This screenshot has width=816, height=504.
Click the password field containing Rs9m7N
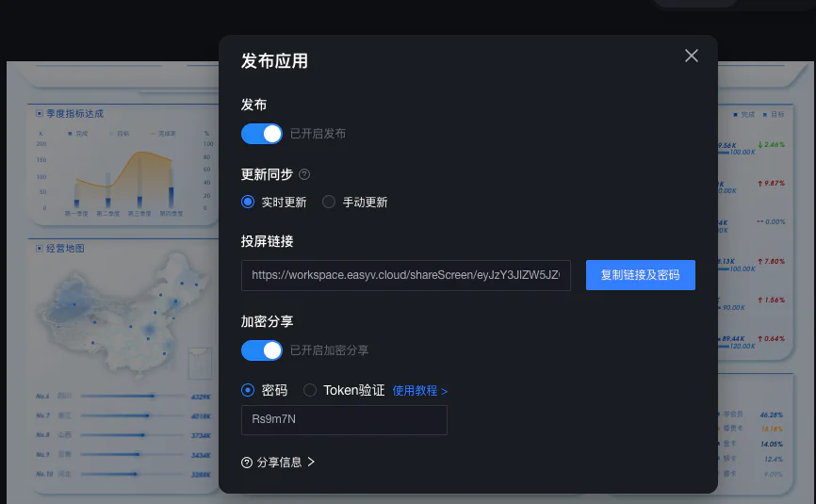coord(344,420)
